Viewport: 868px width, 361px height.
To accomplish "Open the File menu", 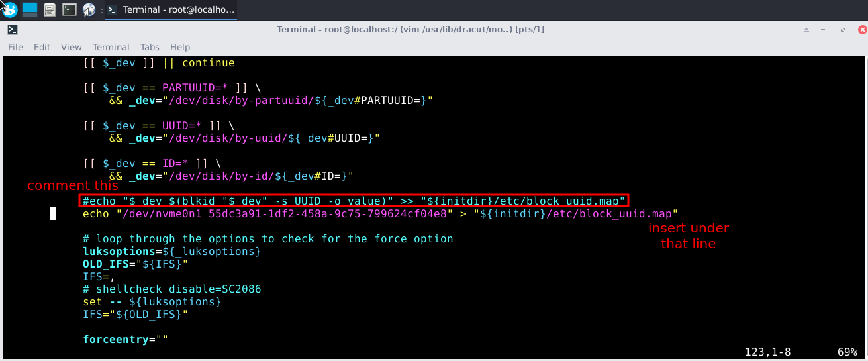I will click(x=15, y=47).
